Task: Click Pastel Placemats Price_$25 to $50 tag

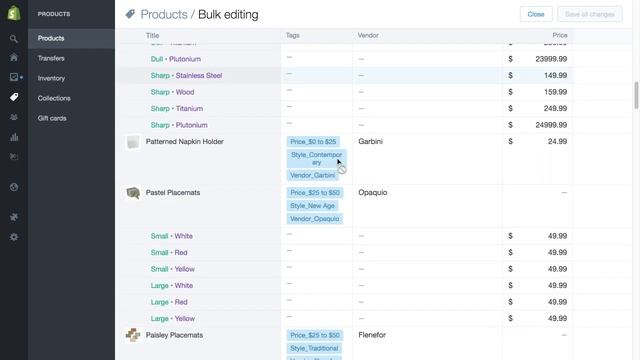Action: tap(315, 193)
